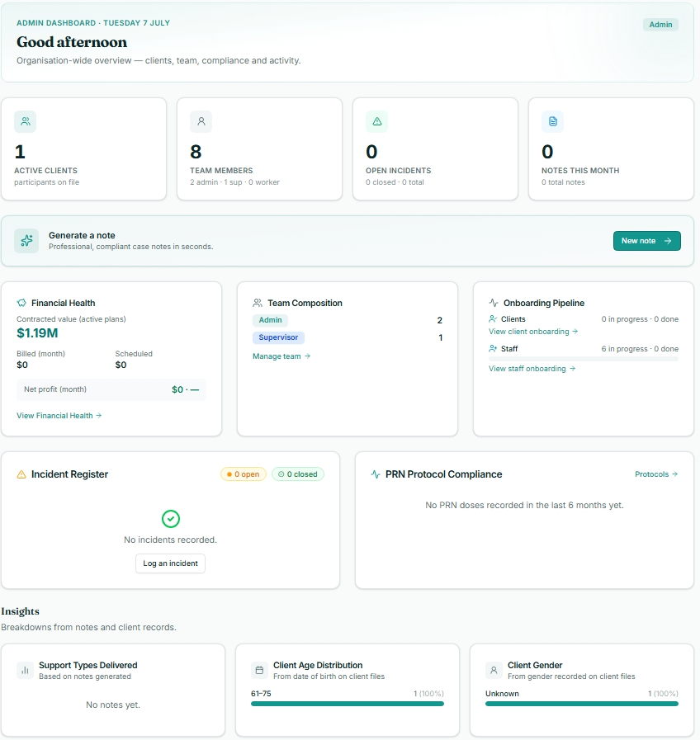
Task: Click the 0 closed incidents badge
Action: (297, 474)
